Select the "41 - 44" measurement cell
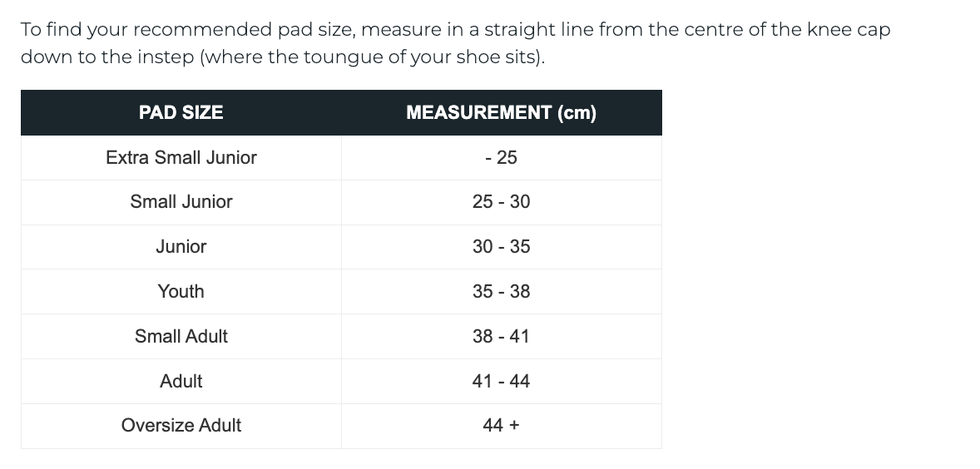 (501, 382)
